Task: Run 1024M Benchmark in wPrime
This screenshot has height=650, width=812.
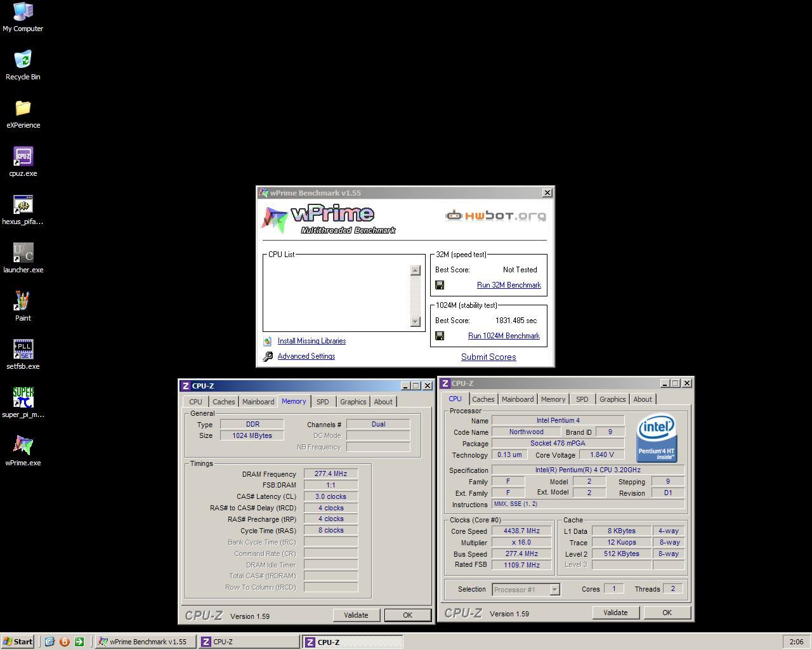Action: pos(504,336)
